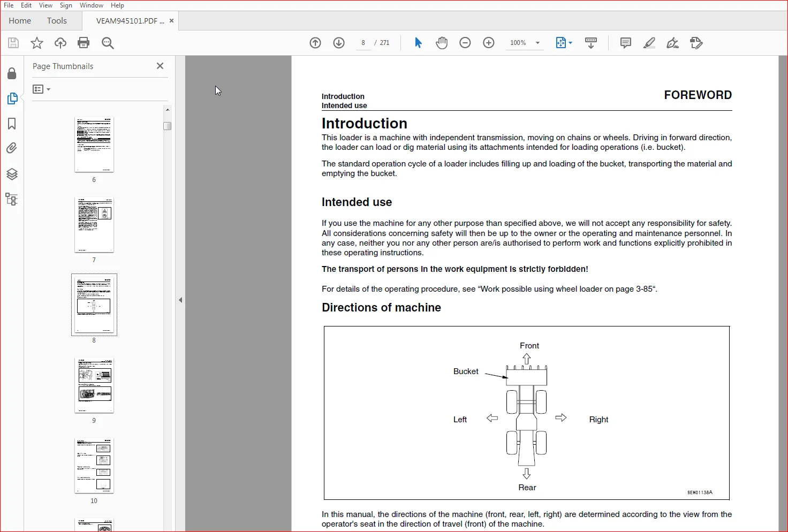Click thumbnail panel scrollbar handle
The image size is (788, 532).
168,126
